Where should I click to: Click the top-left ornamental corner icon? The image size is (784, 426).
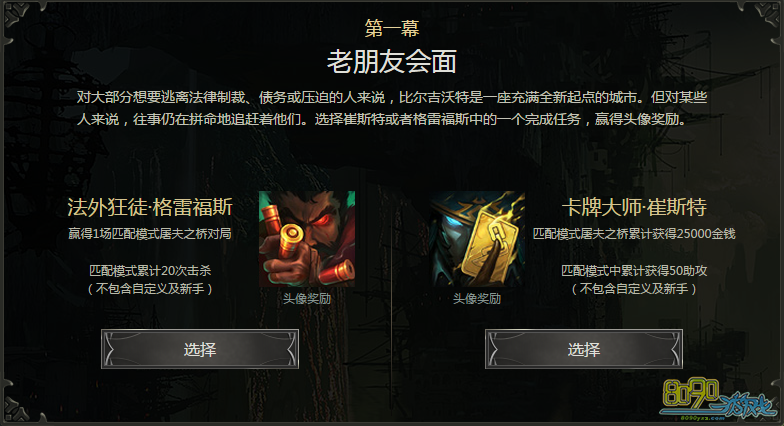click(16, 16)
